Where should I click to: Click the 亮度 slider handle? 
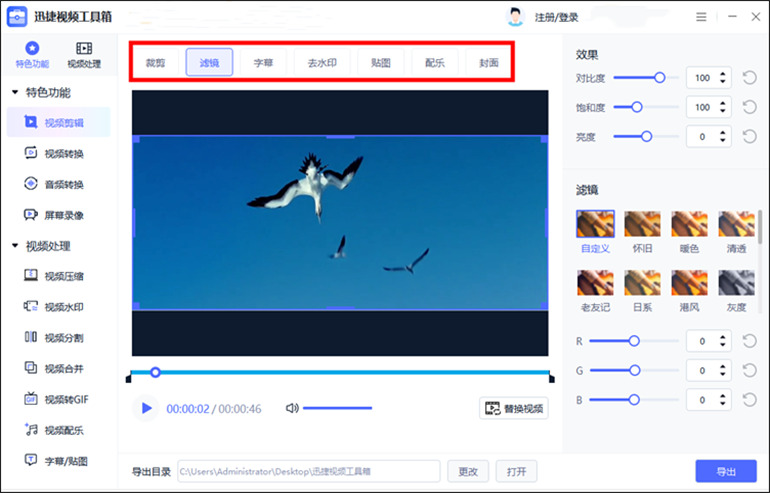point(647,137)
